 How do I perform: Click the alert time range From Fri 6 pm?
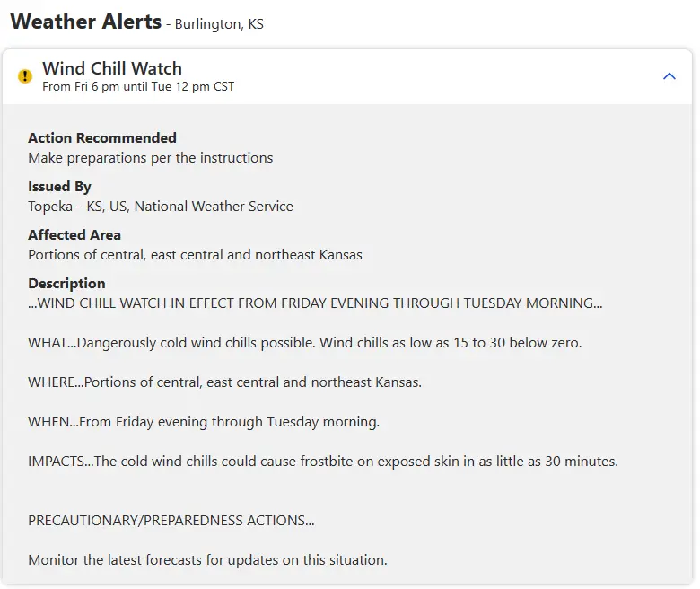(138, 86)
